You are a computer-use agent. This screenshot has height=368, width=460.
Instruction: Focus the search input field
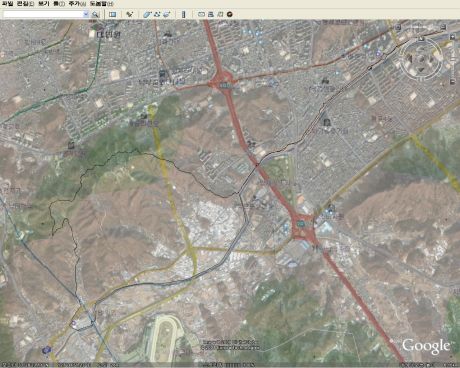click(43, 14)
